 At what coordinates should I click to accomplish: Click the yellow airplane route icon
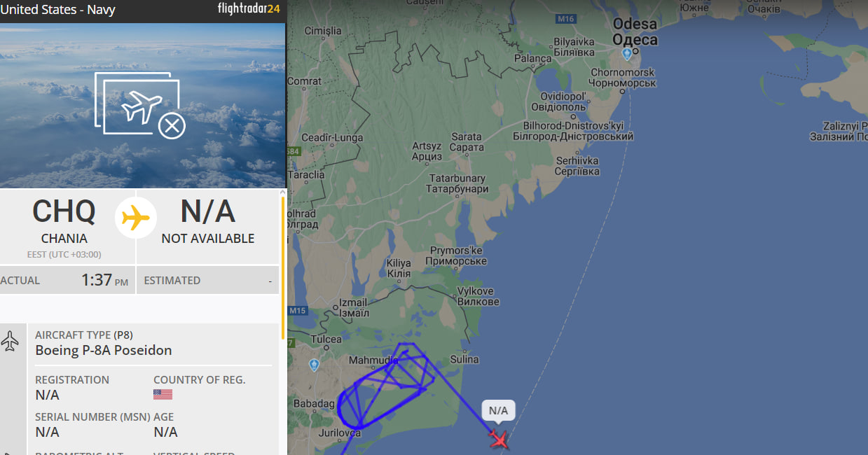[136, 218]
